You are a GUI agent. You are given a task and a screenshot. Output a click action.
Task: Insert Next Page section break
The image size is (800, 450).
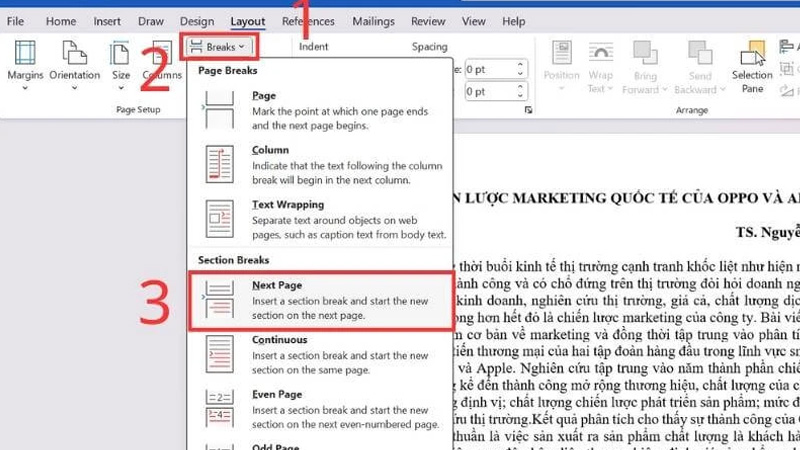(320, 300)
